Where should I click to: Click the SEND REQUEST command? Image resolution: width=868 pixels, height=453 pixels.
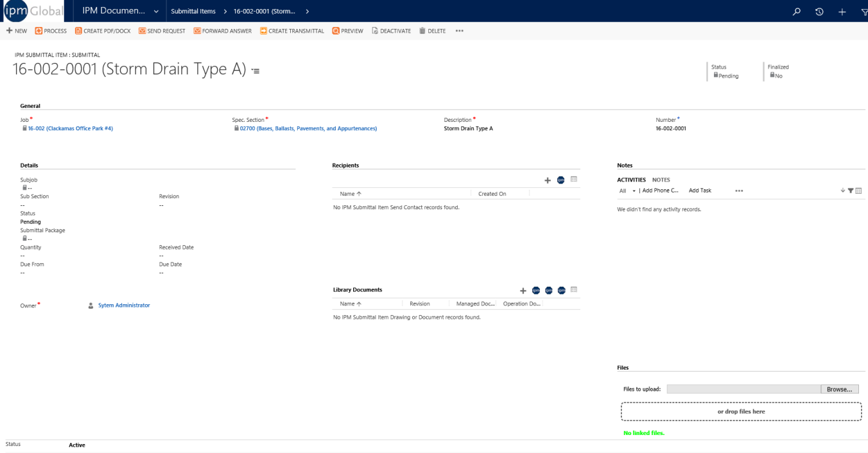162,31
